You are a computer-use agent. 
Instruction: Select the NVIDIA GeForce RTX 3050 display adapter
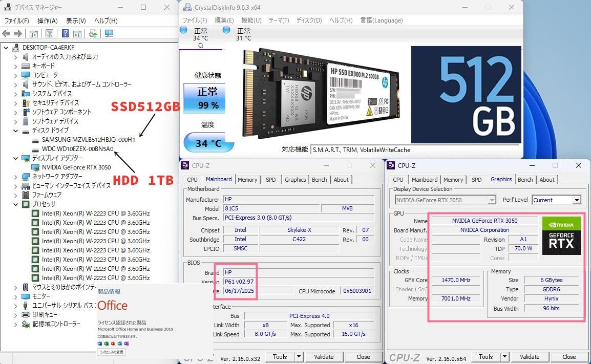click(76, 167)
